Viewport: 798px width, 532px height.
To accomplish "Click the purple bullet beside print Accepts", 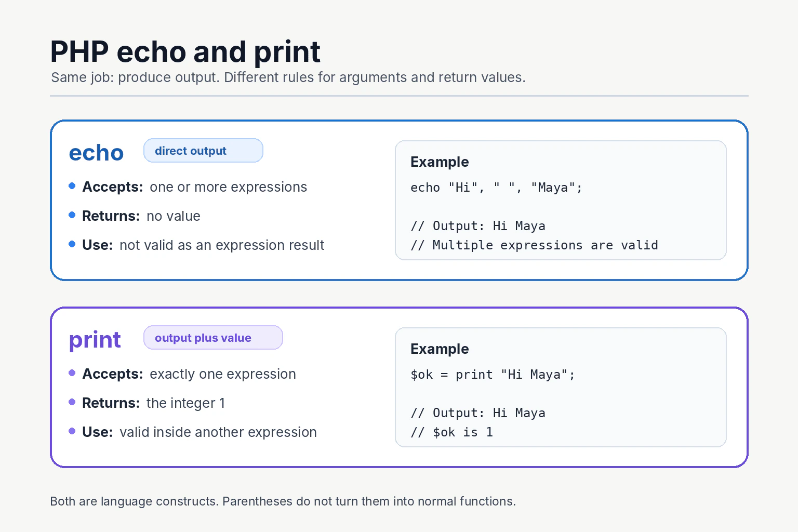I will click(72, 373).
